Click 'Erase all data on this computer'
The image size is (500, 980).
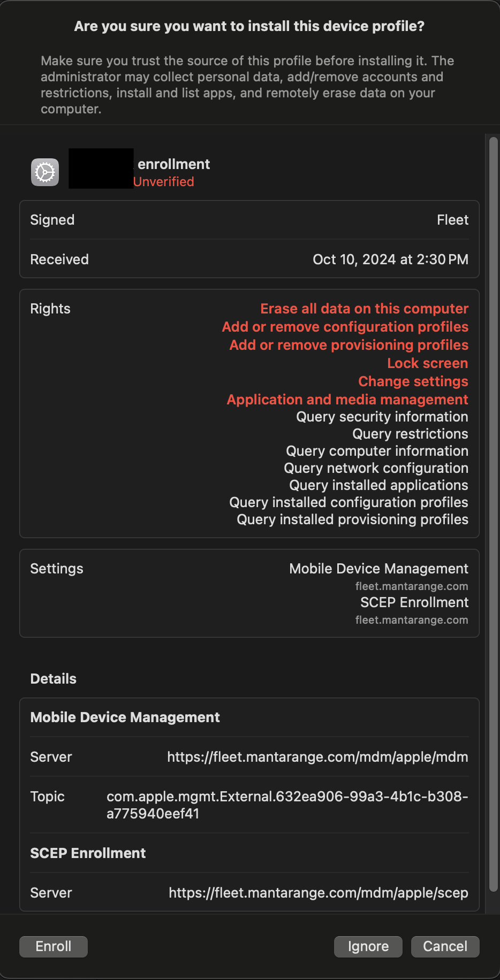(x=365, y=309)
